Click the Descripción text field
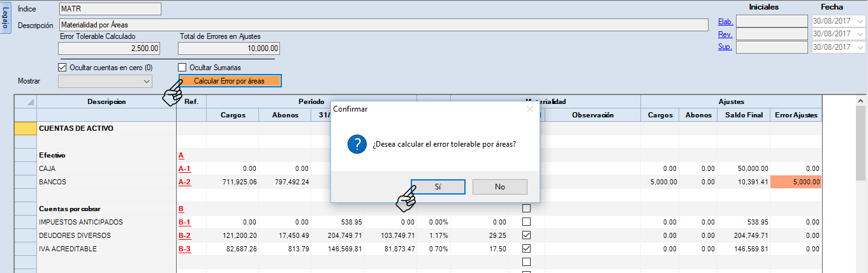Viewport: 868px width, 273px height. pos(383,25)
